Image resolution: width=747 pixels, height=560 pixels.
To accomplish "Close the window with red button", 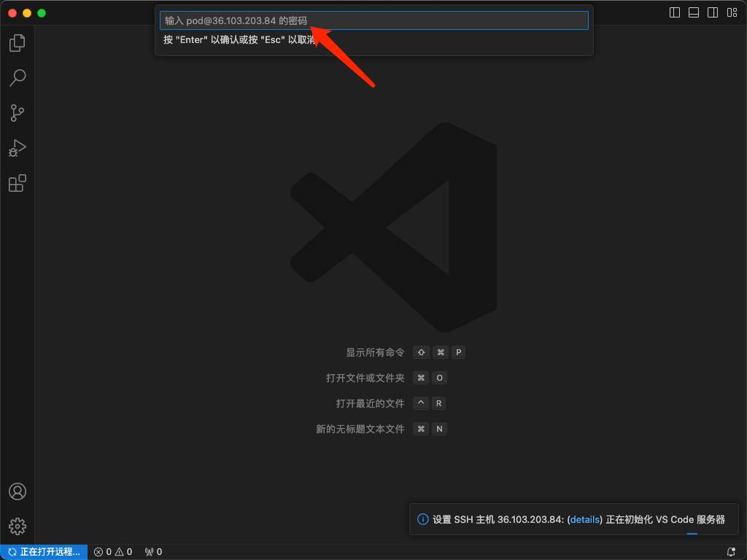I will click(13, 13).
